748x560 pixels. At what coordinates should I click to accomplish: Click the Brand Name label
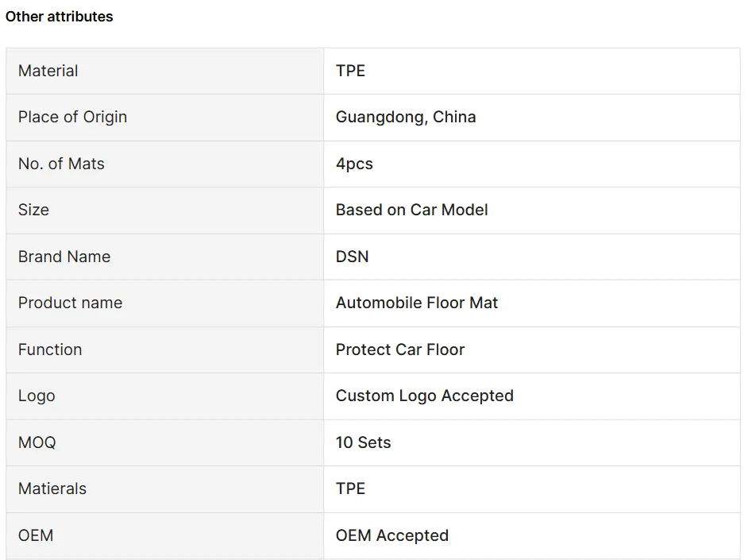pos(64,257)
